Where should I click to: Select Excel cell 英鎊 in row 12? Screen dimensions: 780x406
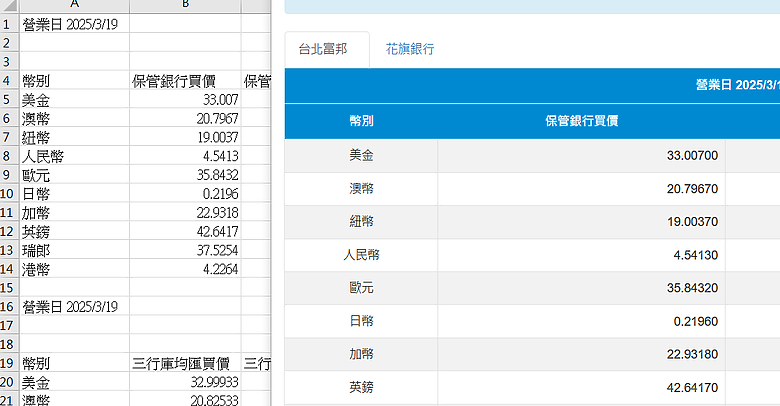click(x=75, y=231)
